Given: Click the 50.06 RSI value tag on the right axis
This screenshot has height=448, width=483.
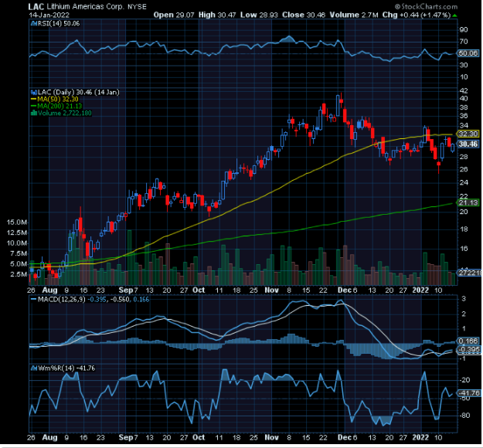Looking at the screenshot, I should tap(468, 53).
